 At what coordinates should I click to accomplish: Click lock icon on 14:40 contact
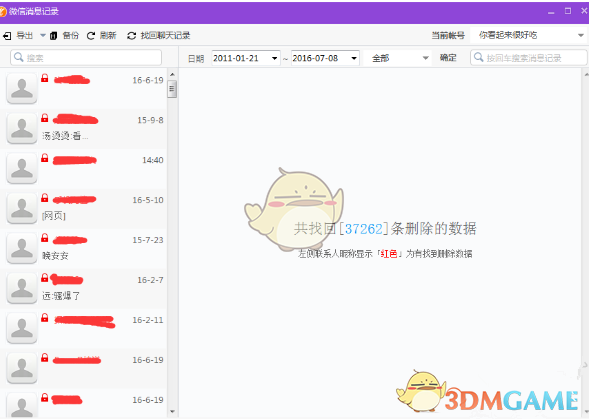click(x=45, y=158)
